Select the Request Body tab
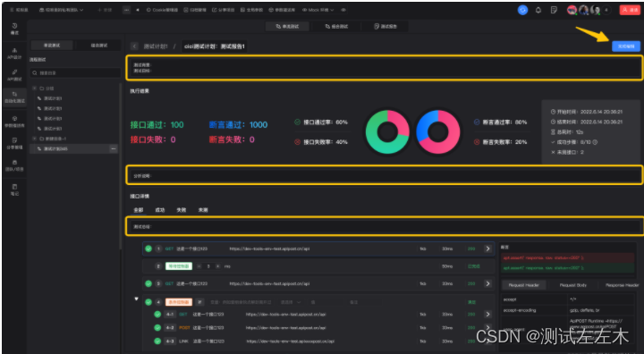The image size is (644, 354). pyautogui.click(x=573, y=285)
